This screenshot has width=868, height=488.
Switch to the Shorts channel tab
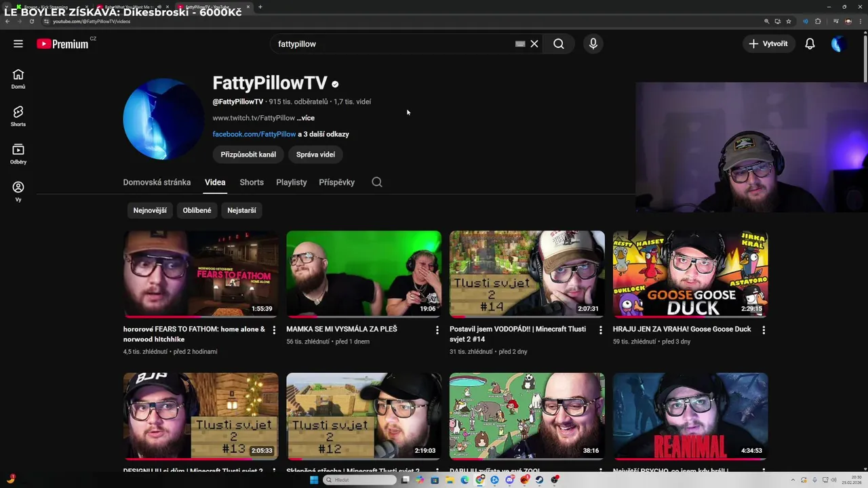[x=252, y=182]
